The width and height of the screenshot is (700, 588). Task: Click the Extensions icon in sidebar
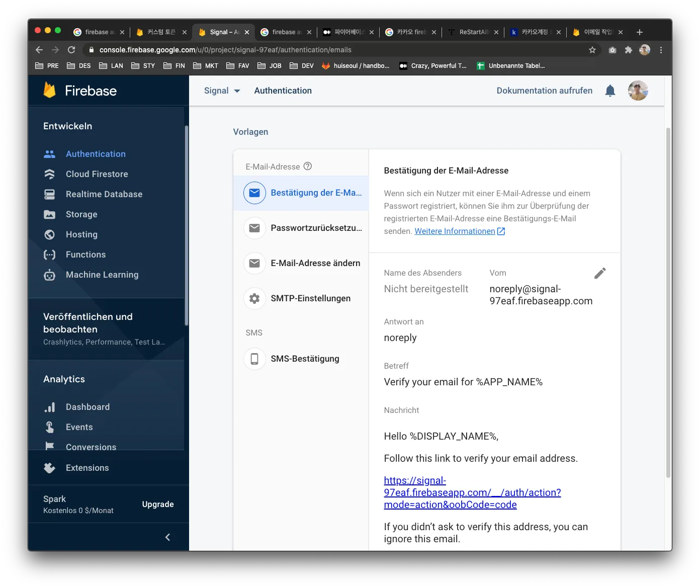49,468
